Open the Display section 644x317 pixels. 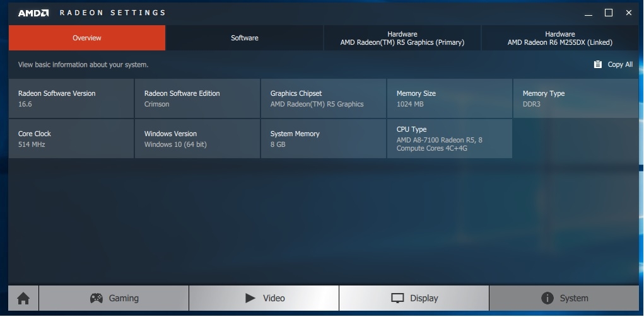pyautogui.click(x=414, y=298)
